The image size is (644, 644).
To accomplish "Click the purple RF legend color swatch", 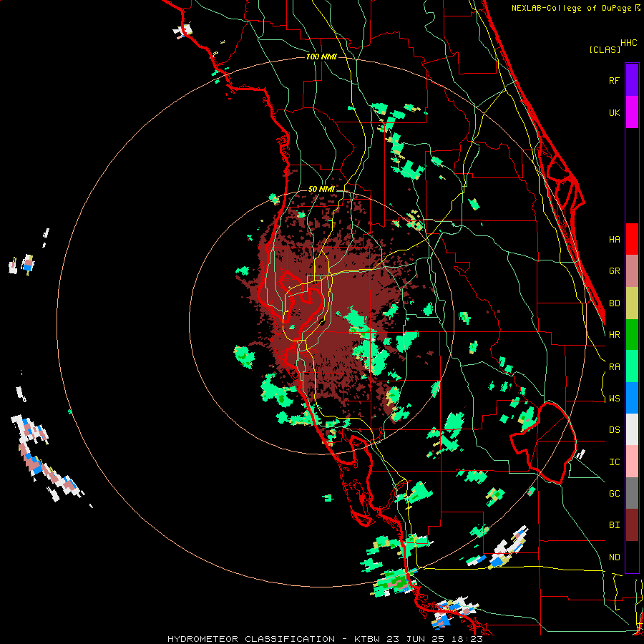I will 632,80.
